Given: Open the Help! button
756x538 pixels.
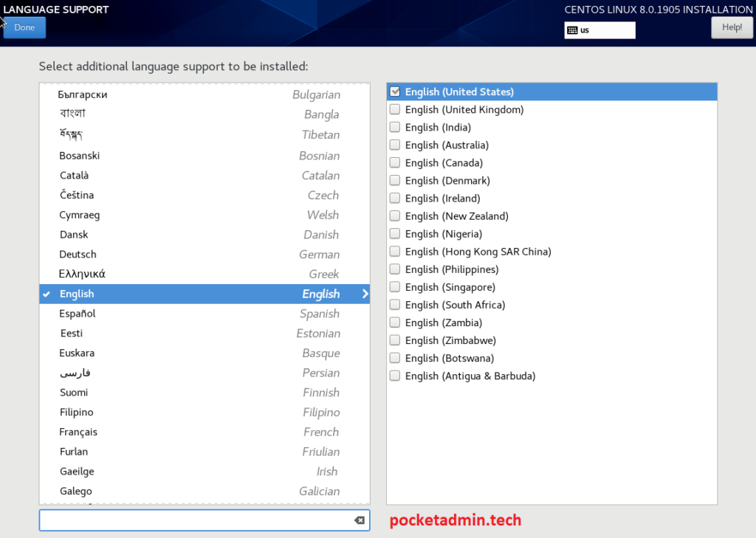Looking at the screenshot, I should (x=732, y=27).
